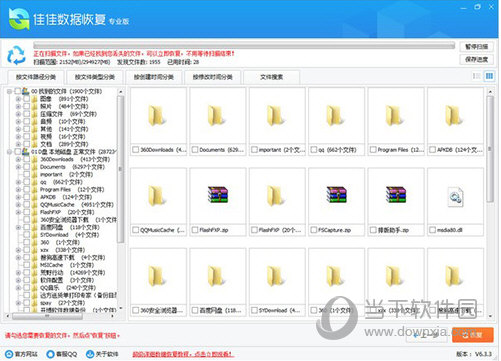The image size is (501, 361).
Task: Click the 客服QQ icon in the footer
Action: coord(50,354)
